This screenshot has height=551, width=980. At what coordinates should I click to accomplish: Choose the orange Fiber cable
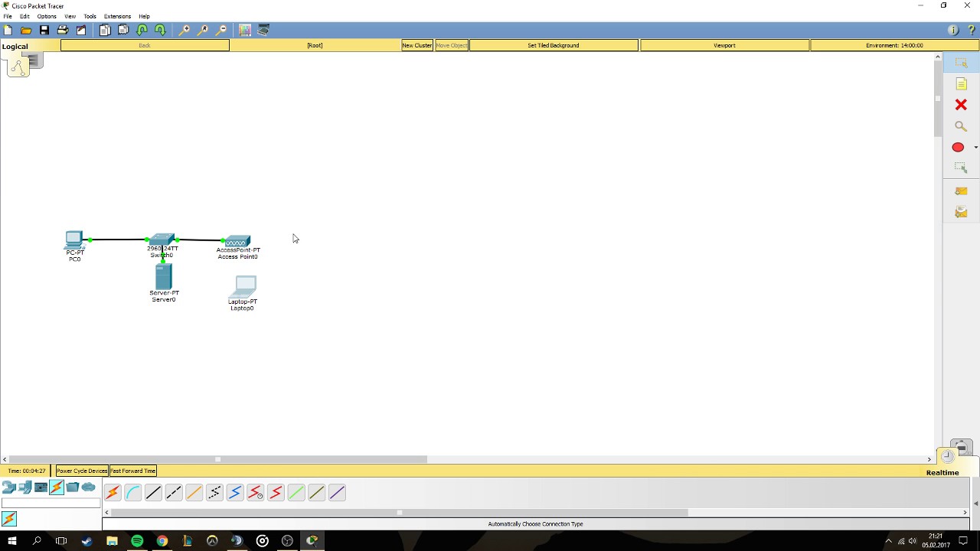(x=194, y=493)
